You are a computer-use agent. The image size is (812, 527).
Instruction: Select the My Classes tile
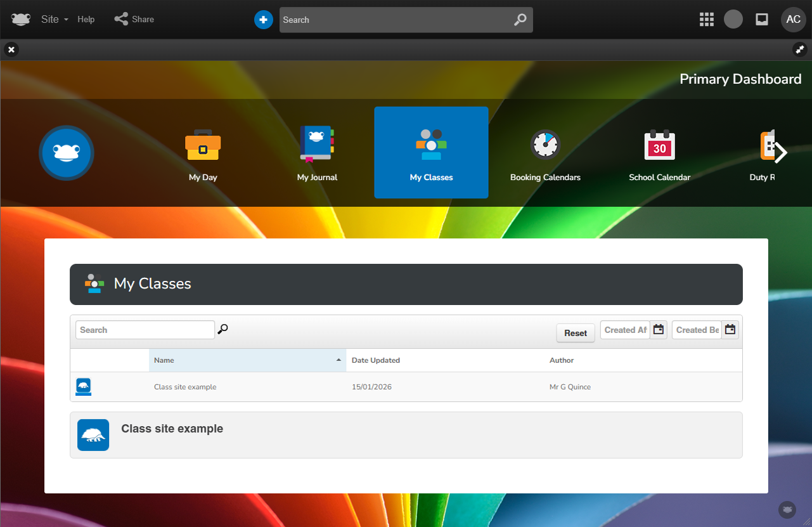click(x=431, y=153)
